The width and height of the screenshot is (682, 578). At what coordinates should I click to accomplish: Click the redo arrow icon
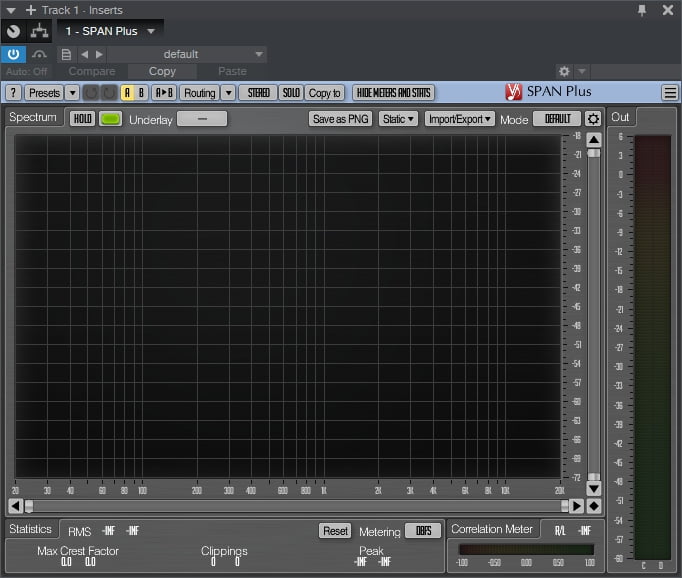109,93
